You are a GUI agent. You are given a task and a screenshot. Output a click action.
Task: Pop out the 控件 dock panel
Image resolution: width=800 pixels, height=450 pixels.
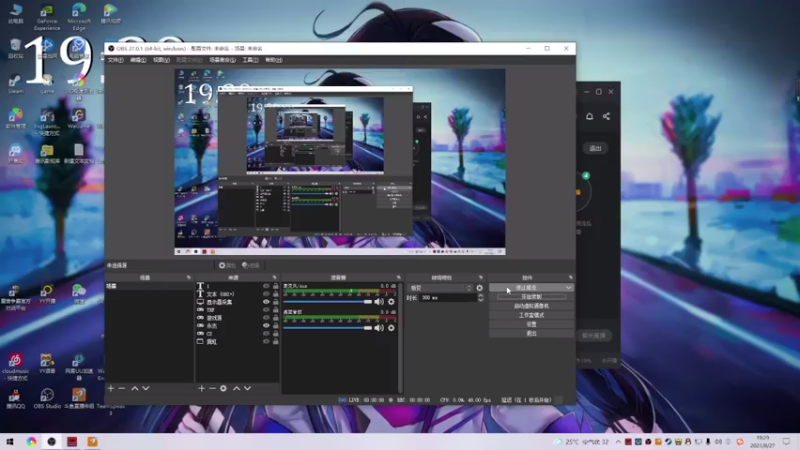(x=570, y=278)
